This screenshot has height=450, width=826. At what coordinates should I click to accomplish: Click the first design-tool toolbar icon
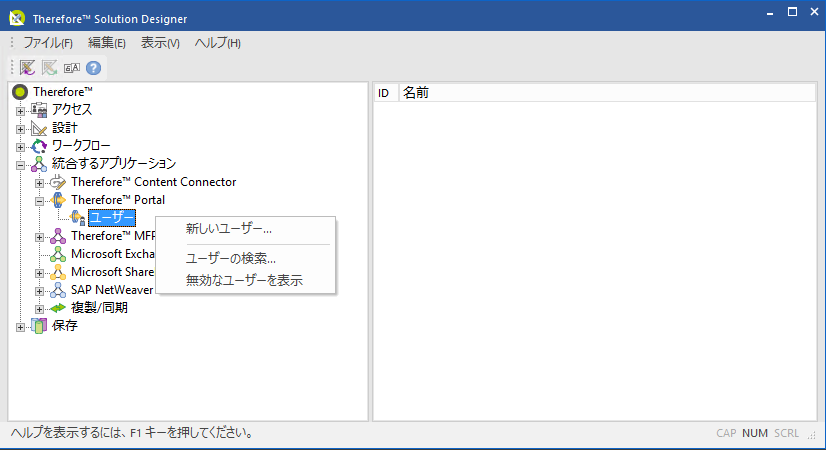(x=27, y=67)
